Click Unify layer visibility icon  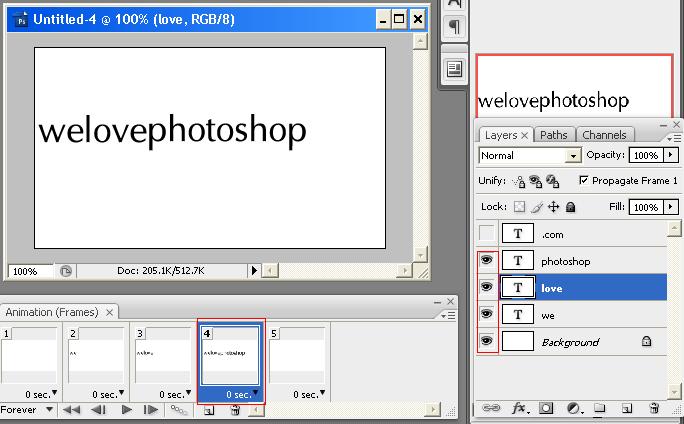(535, 181)
